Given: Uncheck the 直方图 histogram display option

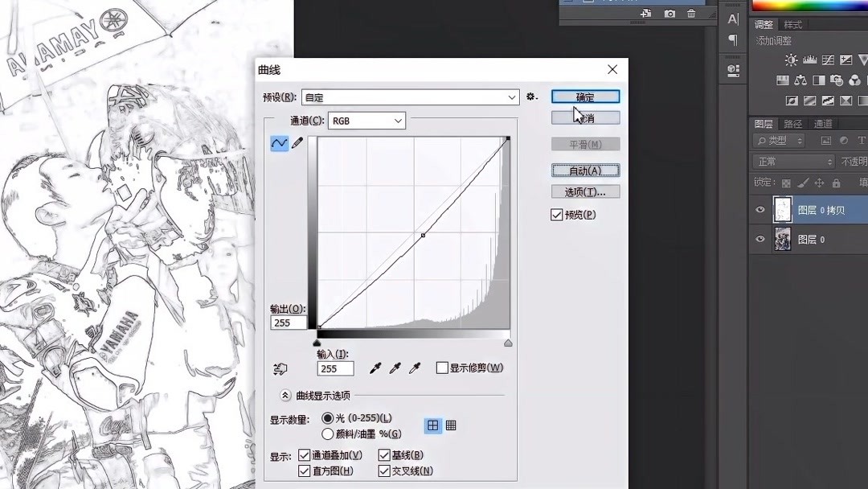Looking at the screenshot, I should [304, 471].
